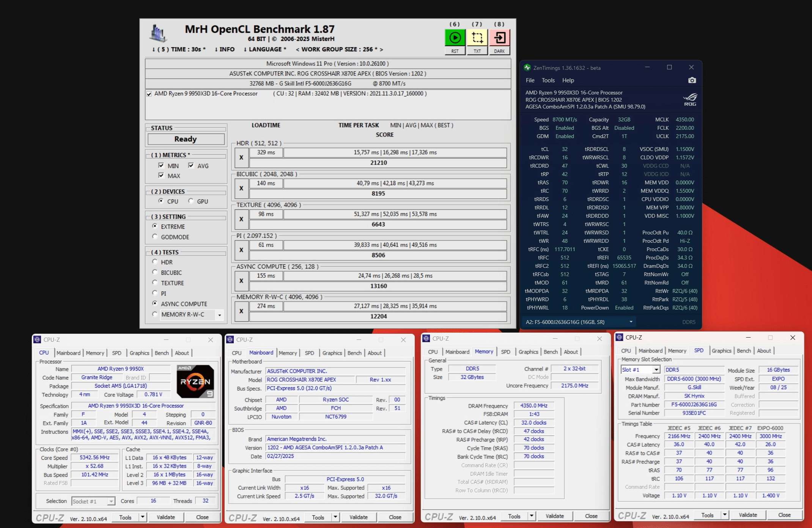
Task: Open the ZenTimings memory module selector dropdown
Action: pyautogui.click(x=579, y=322)
